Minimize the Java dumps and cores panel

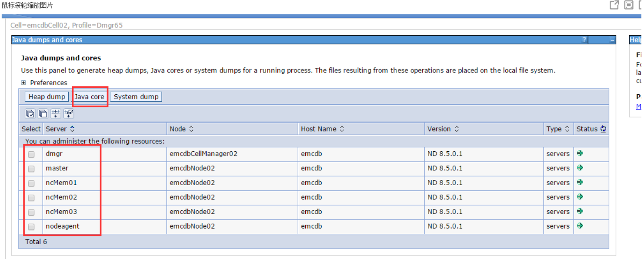click(612, 40)
